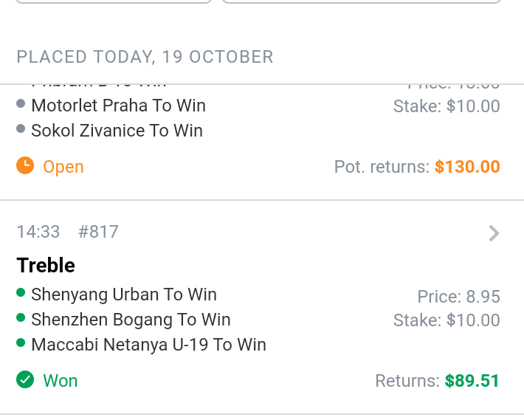Click the grey dot beside Motorlet Praha
This screenshot has width=524, height=420.
coord(21,104)
